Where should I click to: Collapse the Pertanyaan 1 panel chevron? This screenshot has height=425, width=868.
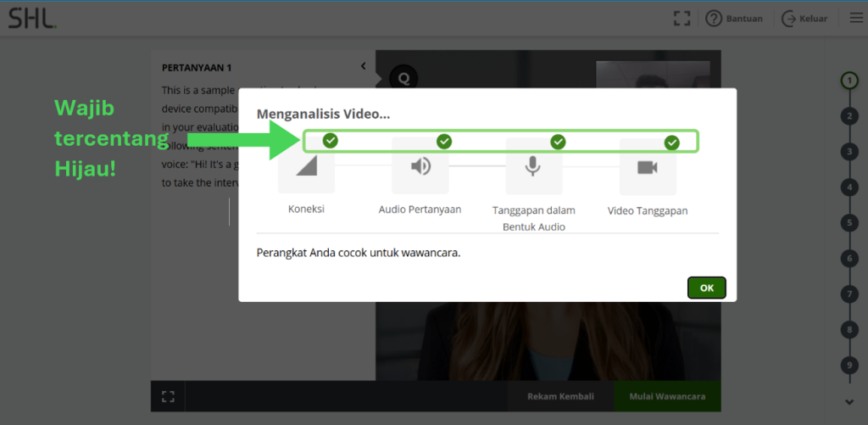(x=363, y=66)
